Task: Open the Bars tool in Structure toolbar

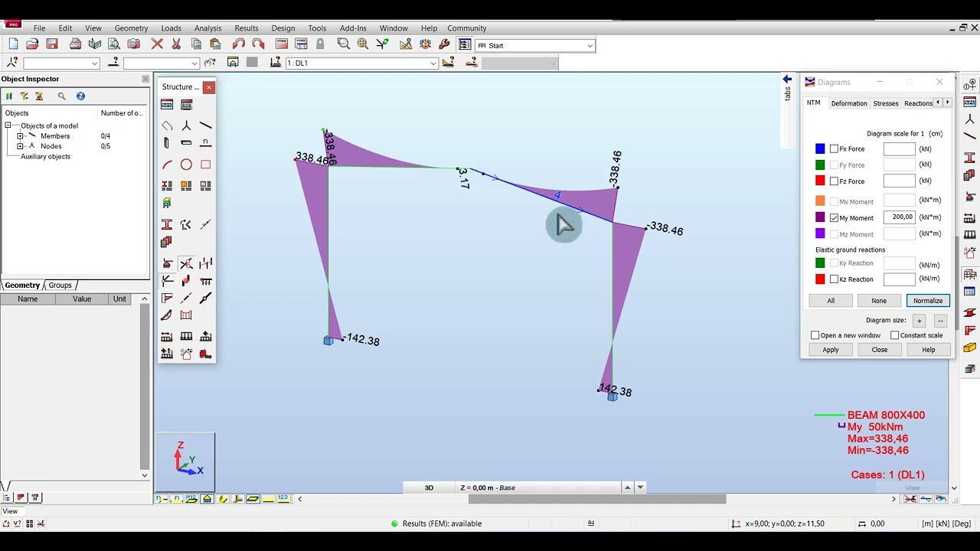Action: tap(205, 126)
